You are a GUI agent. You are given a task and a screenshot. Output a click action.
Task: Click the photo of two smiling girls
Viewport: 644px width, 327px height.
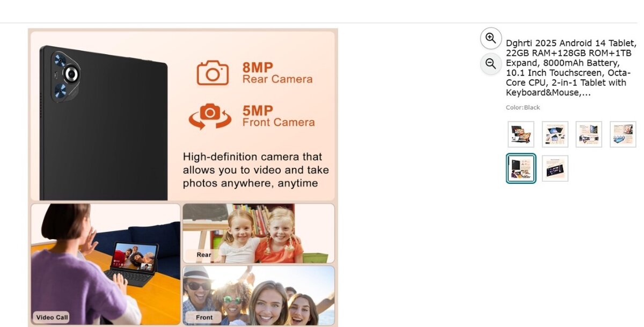259,233
